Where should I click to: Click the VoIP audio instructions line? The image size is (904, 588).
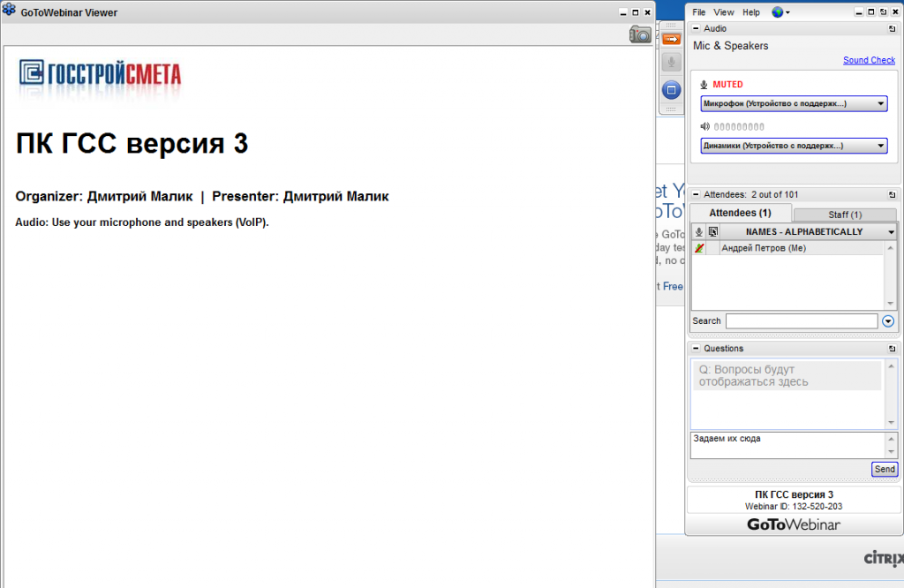point(142,222)
